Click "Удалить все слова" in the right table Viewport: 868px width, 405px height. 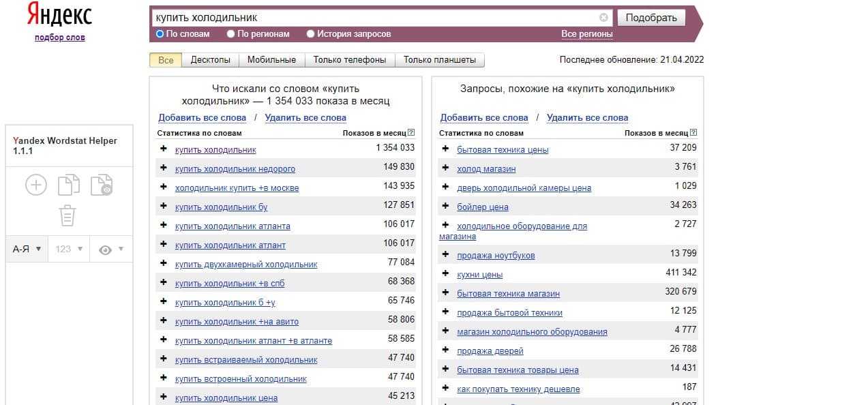click(587, 118)
